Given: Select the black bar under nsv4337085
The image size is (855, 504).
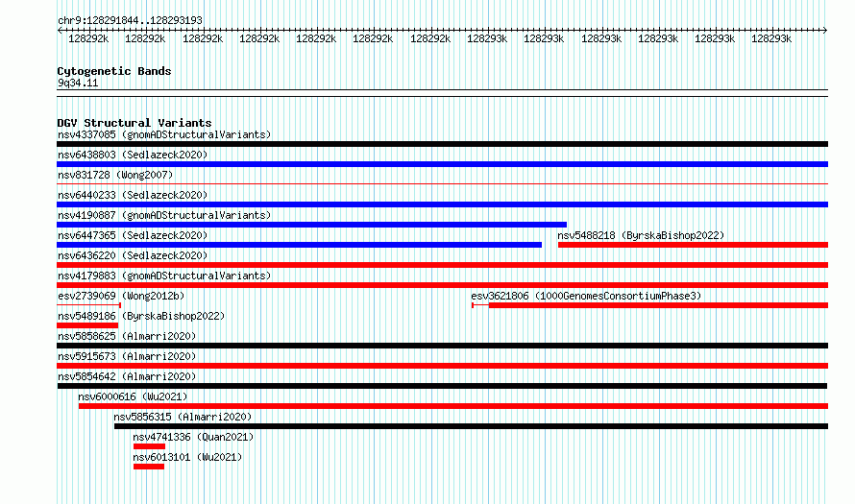Looking at the screenshot, I should tap(442, 144).
